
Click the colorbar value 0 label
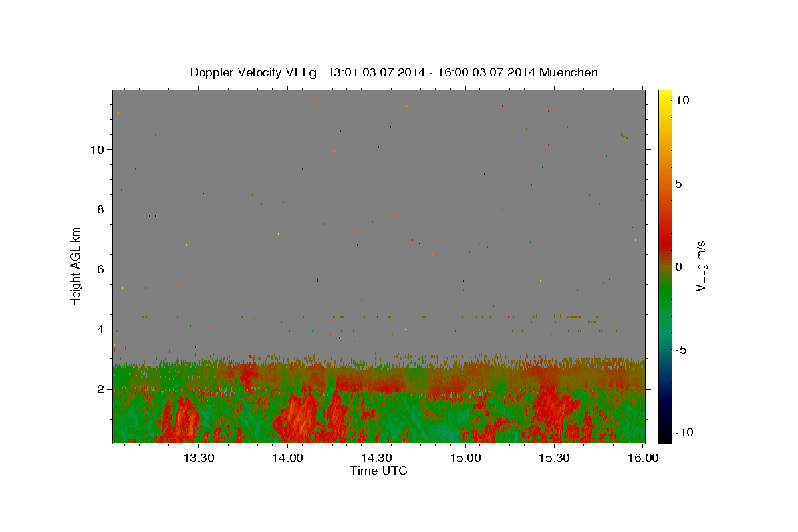tap(678, 266)
